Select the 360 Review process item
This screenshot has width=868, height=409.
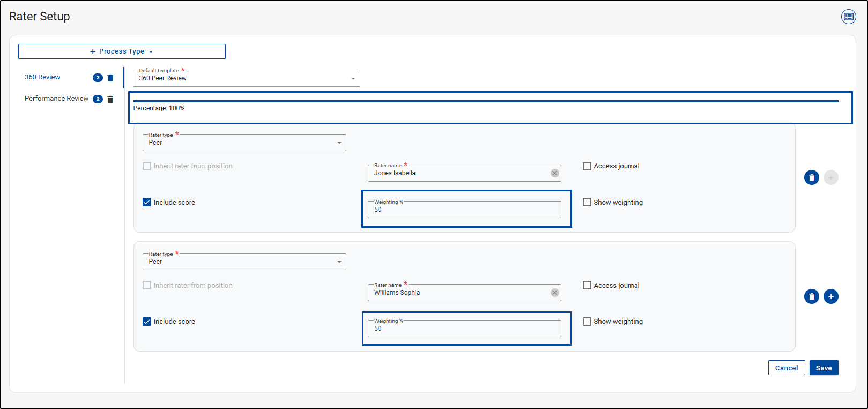click(42, 77)
